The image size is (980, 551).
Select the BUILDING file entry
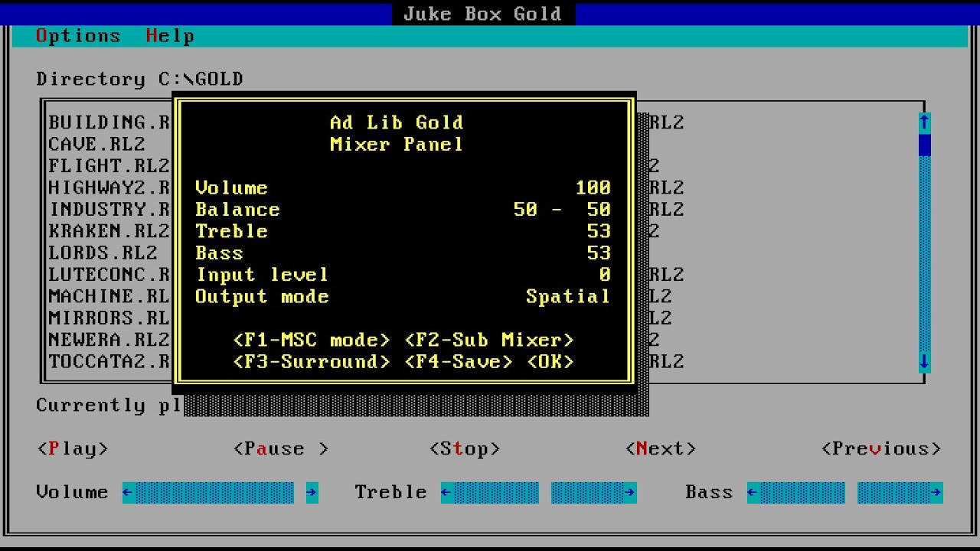coord(109,122)
